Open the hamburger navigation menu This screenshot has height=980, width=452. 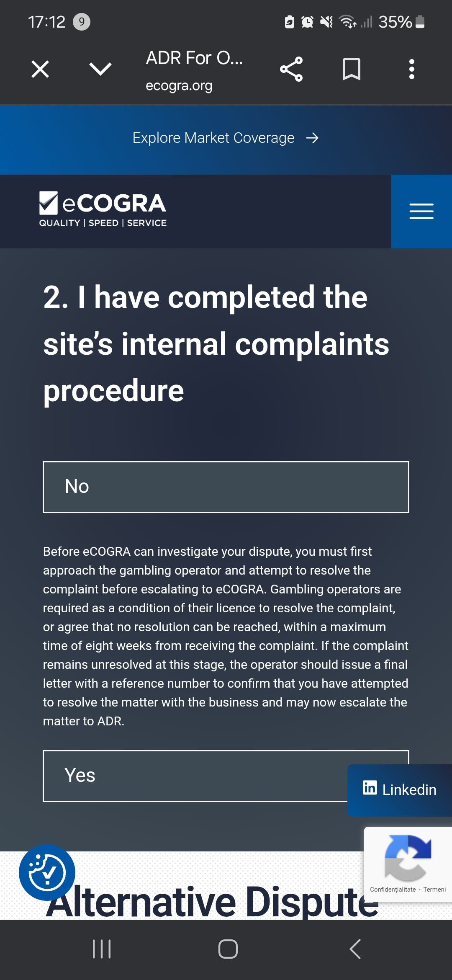tap(421, 211)
